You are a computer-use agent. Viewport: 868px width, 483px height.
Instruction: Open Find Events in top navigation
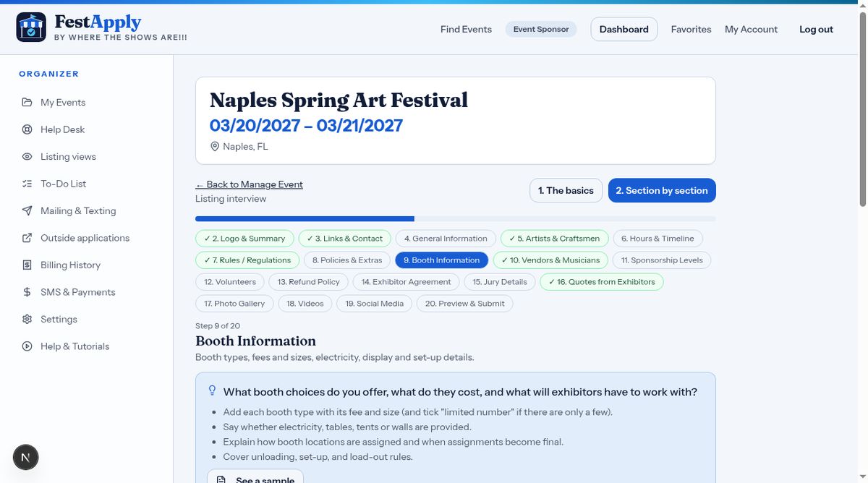(466, 30)
